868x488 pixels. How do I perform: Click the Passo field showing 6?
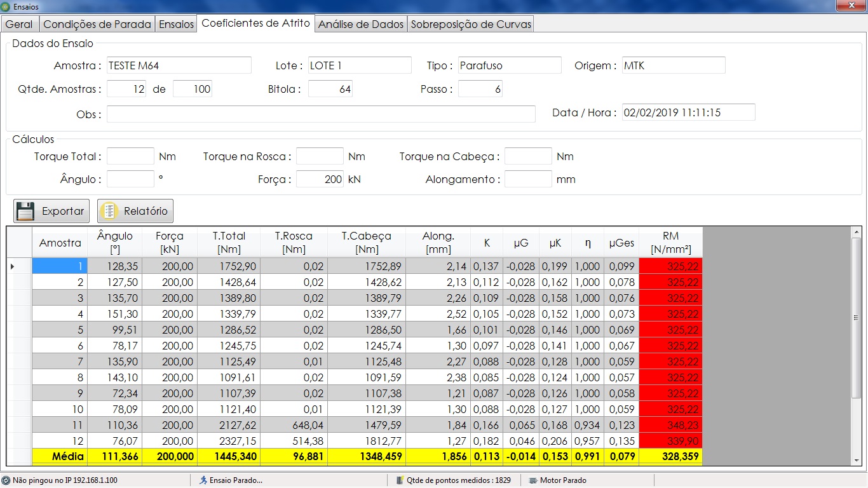pos(480,89)
